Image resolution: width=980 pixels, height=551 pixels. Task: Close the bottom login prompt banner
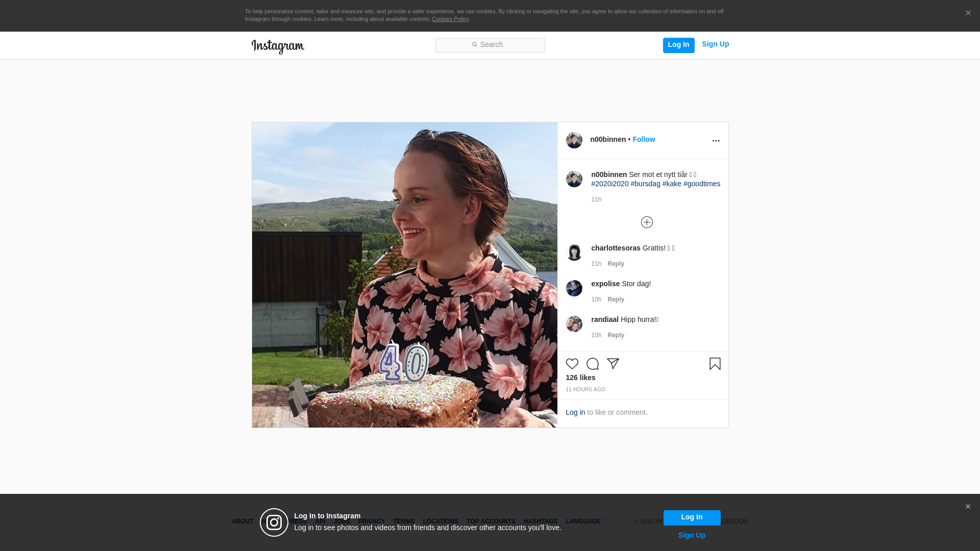[968, 507]
